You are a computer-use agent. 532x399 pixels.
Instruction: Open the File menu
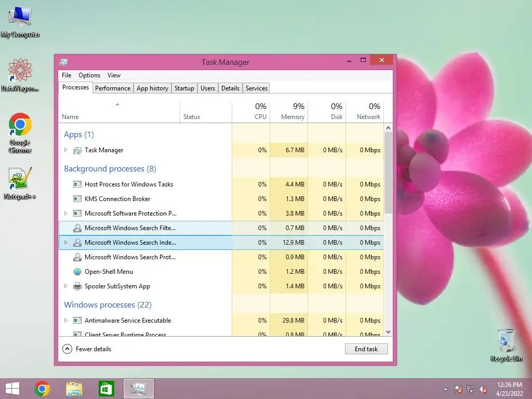(x=66, y=75)
